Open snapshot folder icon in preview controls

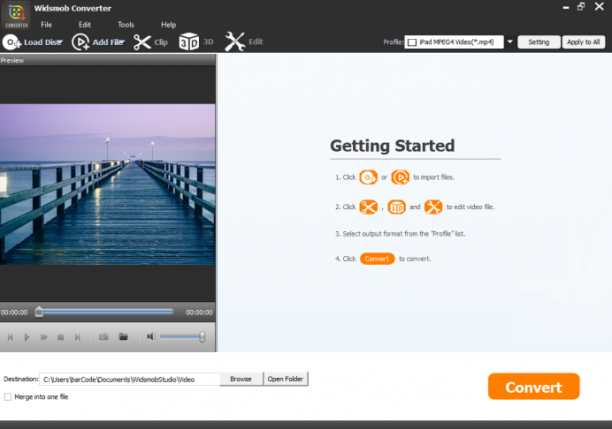[x=123, y=336]
